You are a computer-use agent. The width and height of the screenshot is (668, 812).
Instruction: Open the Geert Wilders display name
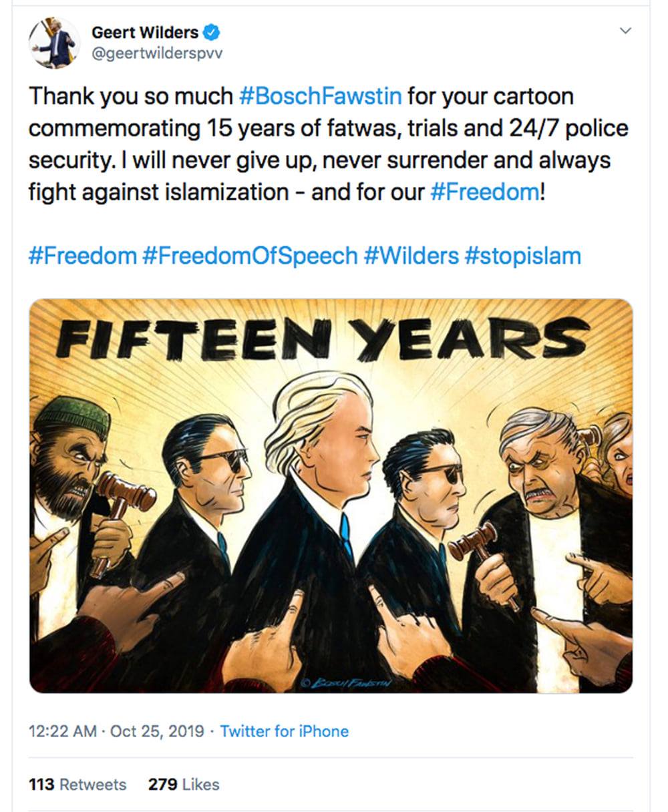coord(145,32)
